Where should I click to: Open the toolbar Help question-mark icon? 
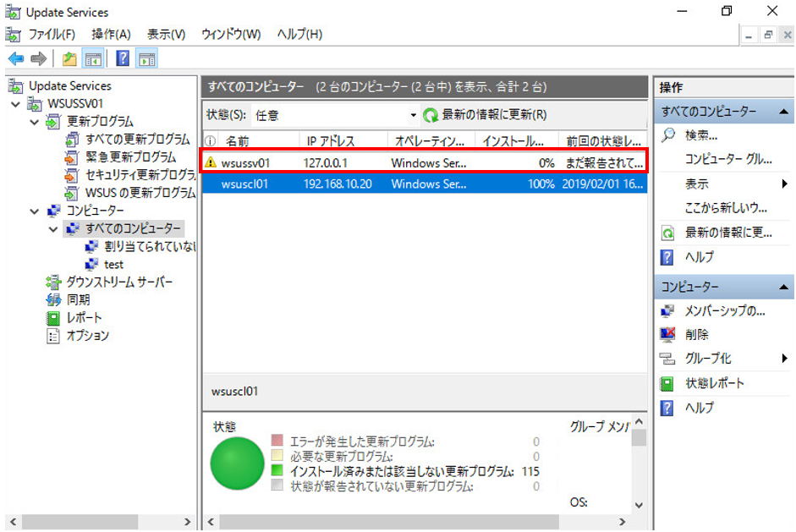tap(123, 59)
